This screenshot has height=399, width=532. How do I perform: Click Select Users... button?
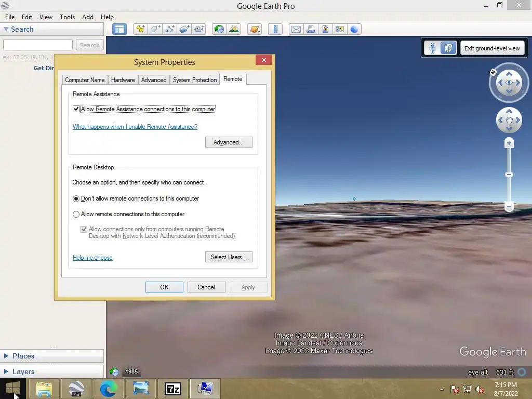[229, 257]
